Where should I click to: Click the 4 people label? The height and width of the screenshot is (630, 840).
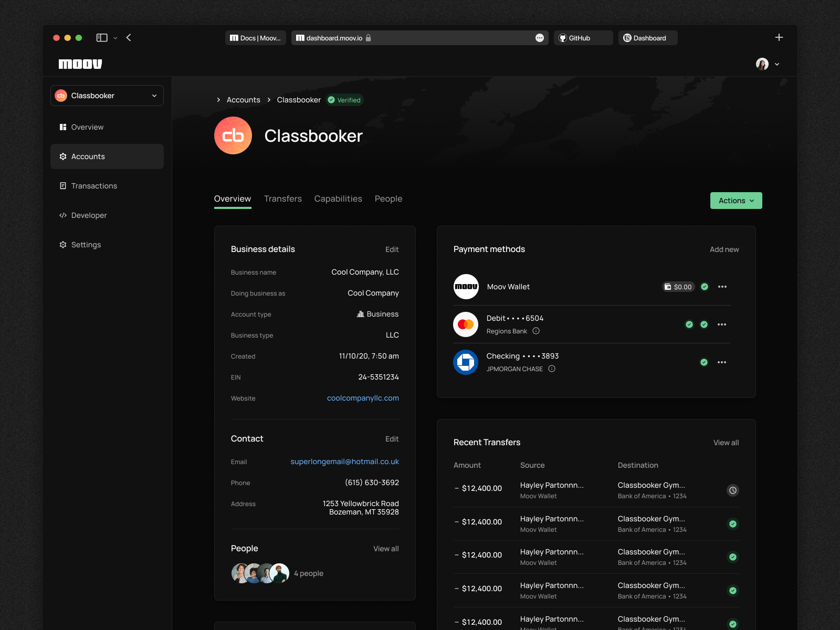pos(309,573)
